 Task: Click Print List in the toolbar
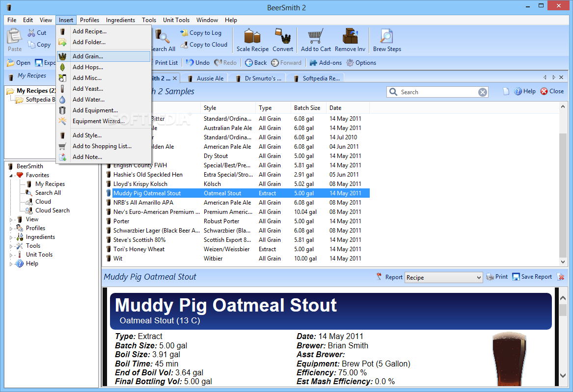coord(166,63)
